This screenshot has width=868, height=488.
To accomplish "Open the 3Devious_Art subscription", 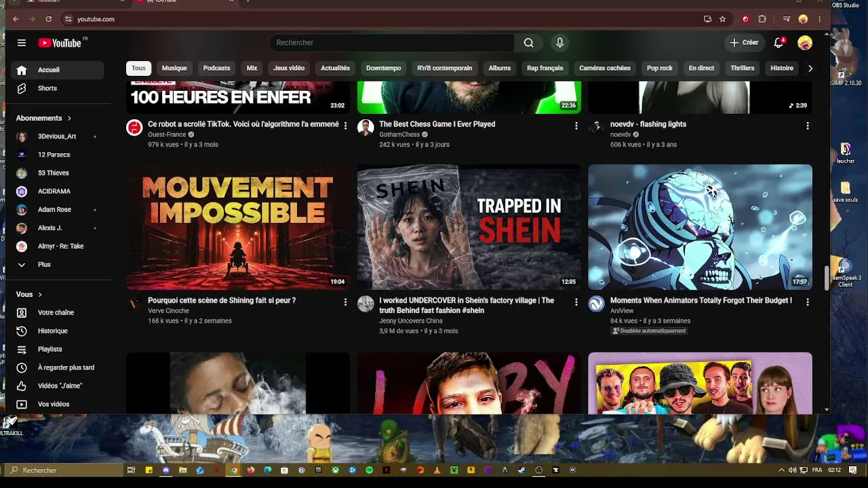I will pos(58,136).
